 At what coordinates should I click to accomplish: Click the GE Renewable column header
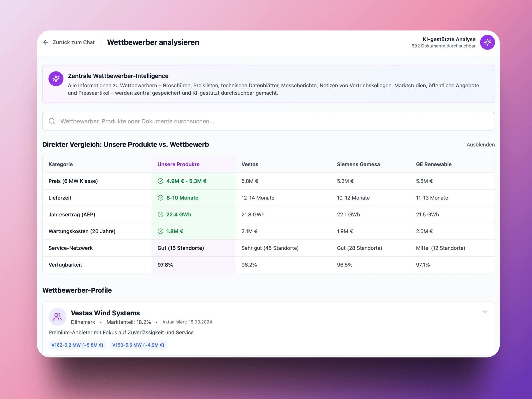pyautogui.click(x=433, y=164)
